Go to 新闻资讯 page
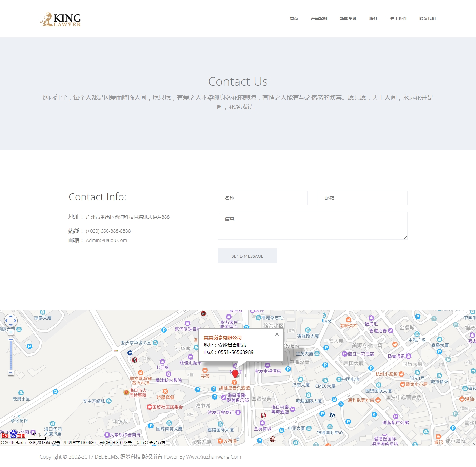This screenshot has height=467, width=476. 348,19
